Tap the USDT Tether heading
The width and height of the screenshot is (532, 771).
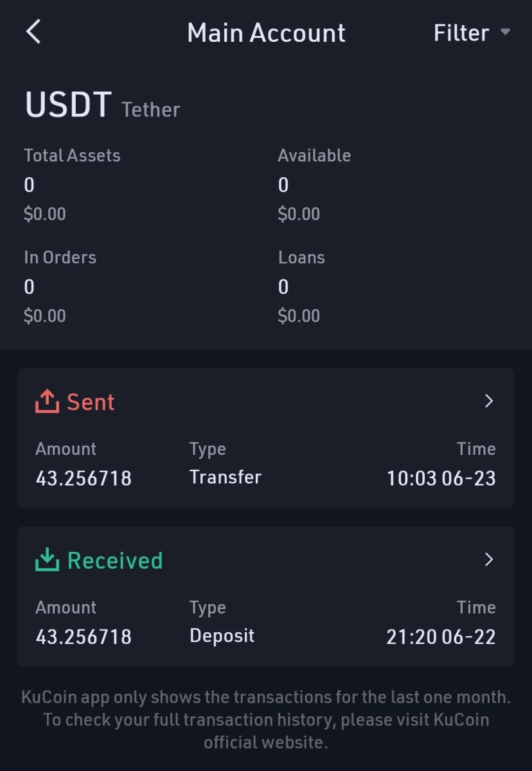[102, 106]
